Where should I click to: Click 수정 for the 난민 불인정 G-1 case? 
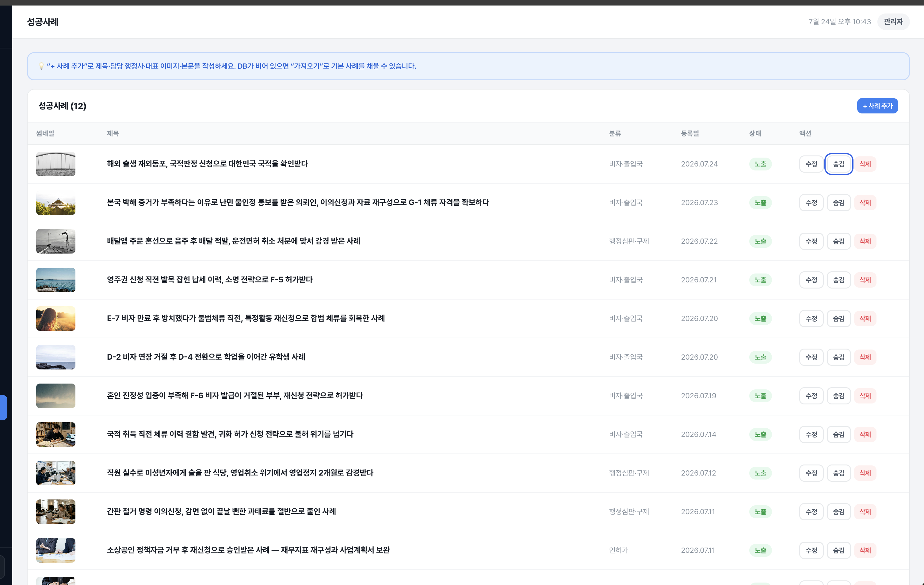[x=811, y=203]
